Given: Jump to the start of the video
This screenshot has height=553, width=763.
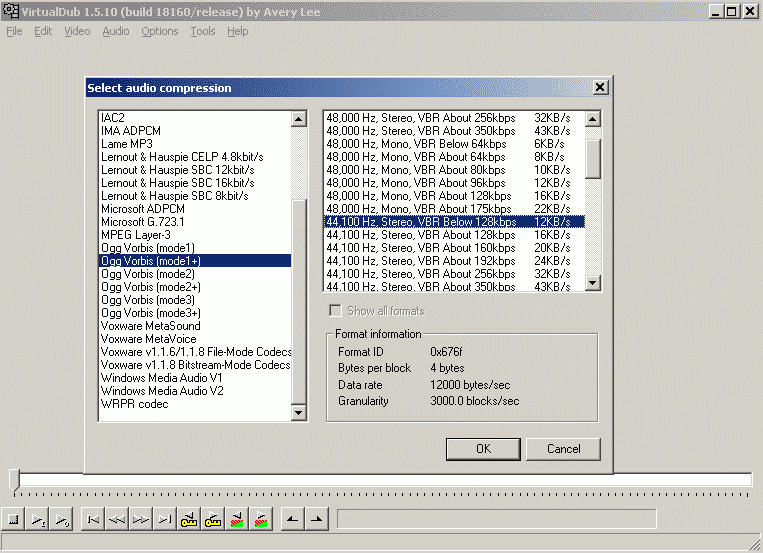Looking at the screenshot, I should tap(93, 519).
